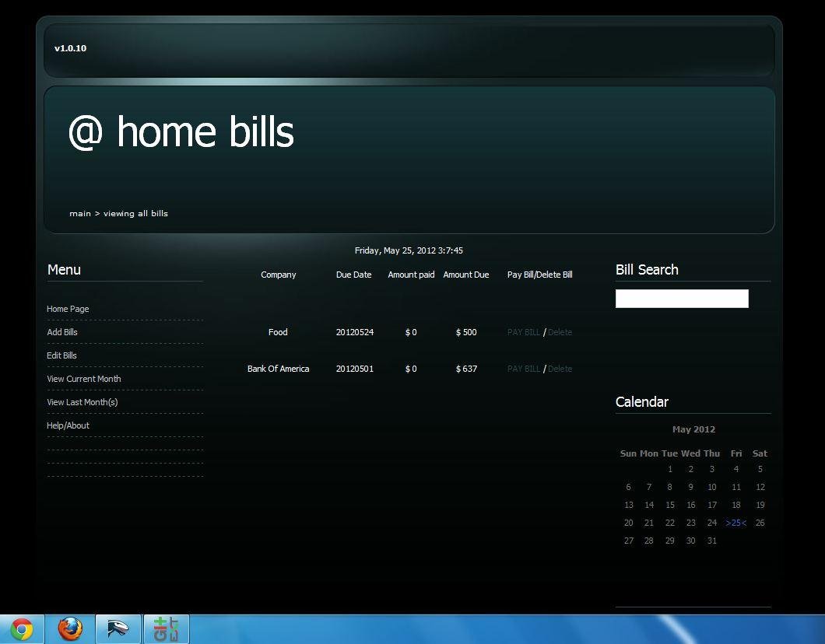This screenshot has width=825, height=644.
Task: Select May 25 on the calendar
Action: tap(735, 523)
